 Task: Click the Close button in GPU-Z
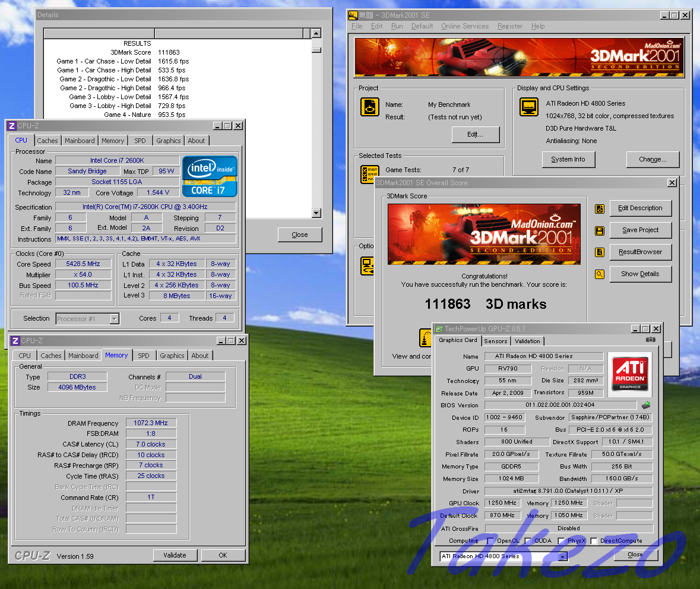coord(636,555)
